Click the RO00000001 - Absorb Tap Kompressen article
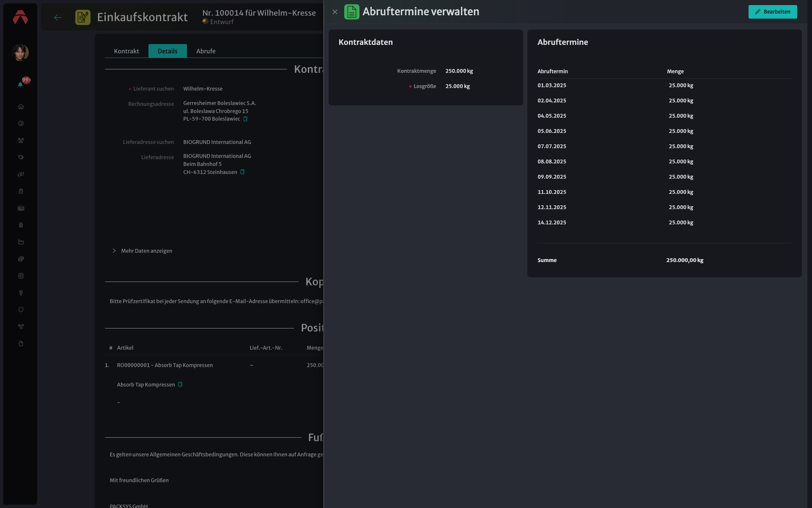 tap(165, 365)
